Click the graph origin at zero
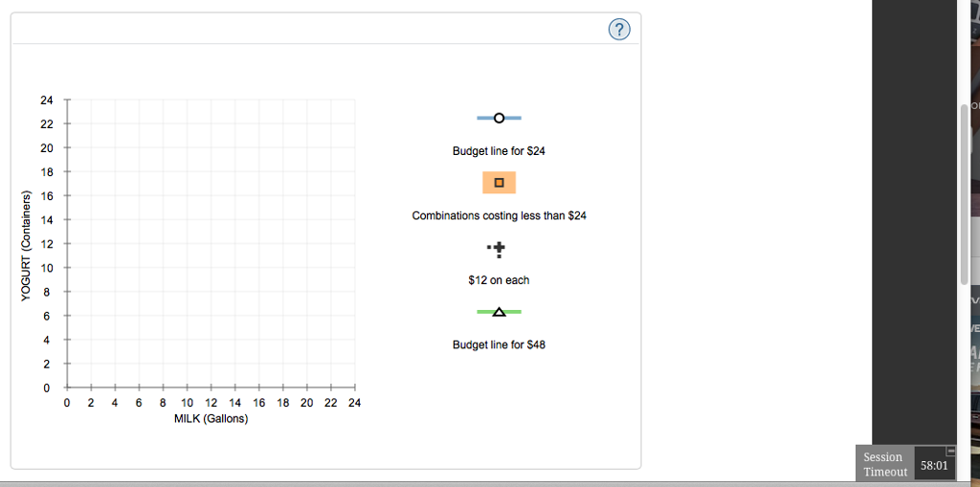The width and height of the screenshot is (980, 487). [67, 387]
